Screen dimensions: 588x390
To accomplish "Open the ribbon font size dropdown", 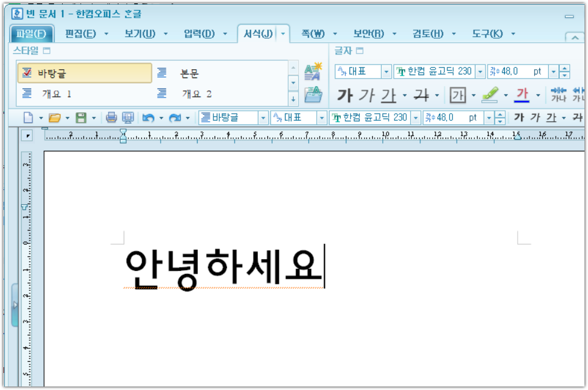I will pyautogui.click(x=553, y=71).
